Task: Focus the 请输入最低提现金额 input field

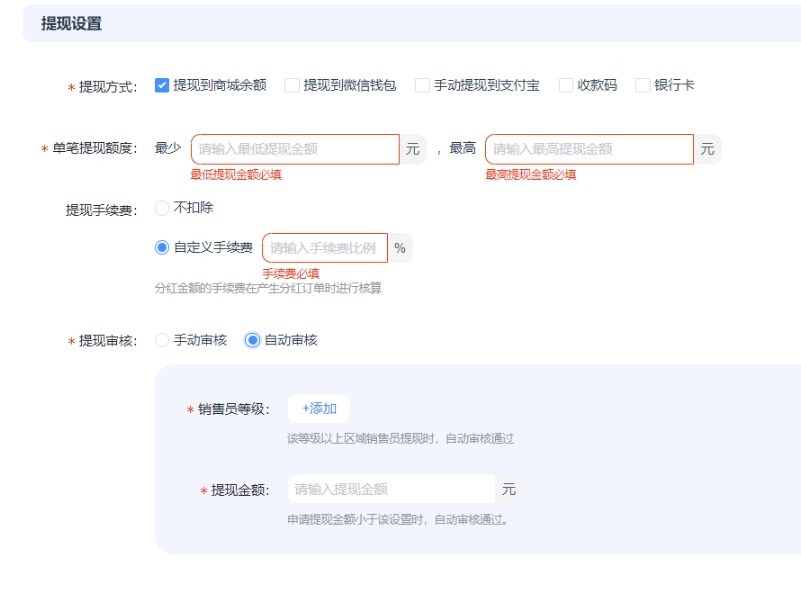Action: (295, 149)
